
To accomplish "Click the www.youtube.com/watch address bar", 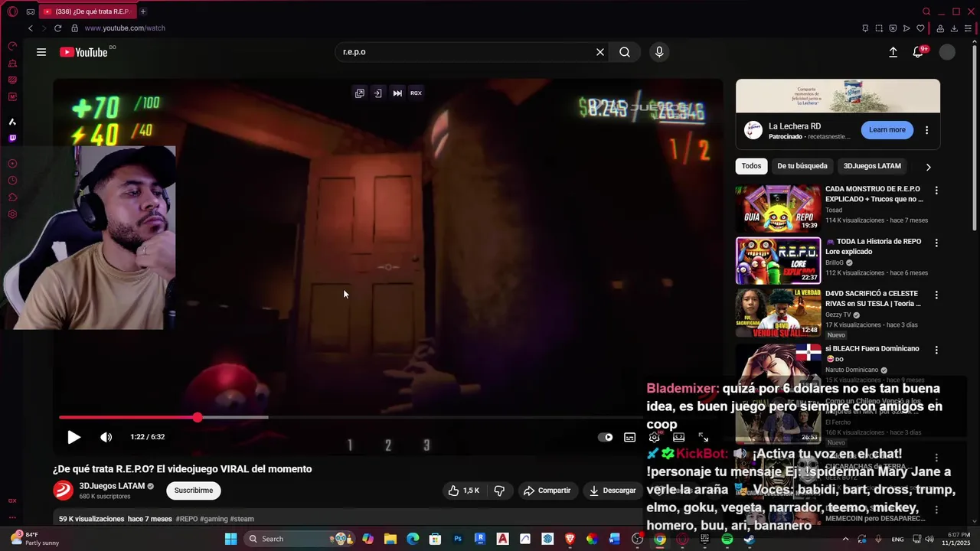I will 125,28.
